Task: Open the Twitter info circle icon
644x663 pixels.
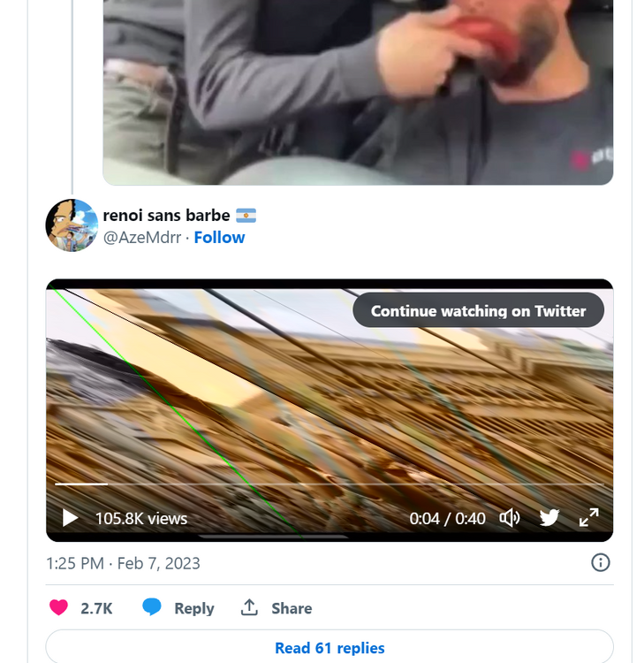Action: click(601, 563)
